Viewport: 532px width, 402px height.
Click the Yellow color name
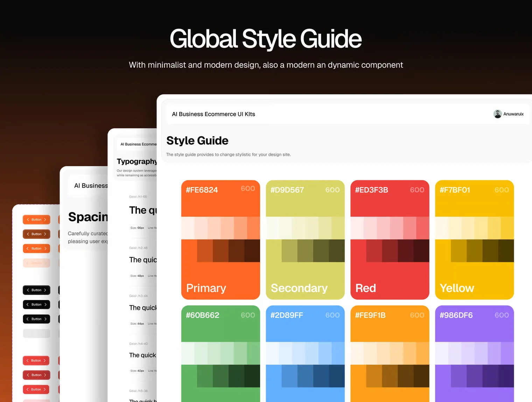(457, 288)
